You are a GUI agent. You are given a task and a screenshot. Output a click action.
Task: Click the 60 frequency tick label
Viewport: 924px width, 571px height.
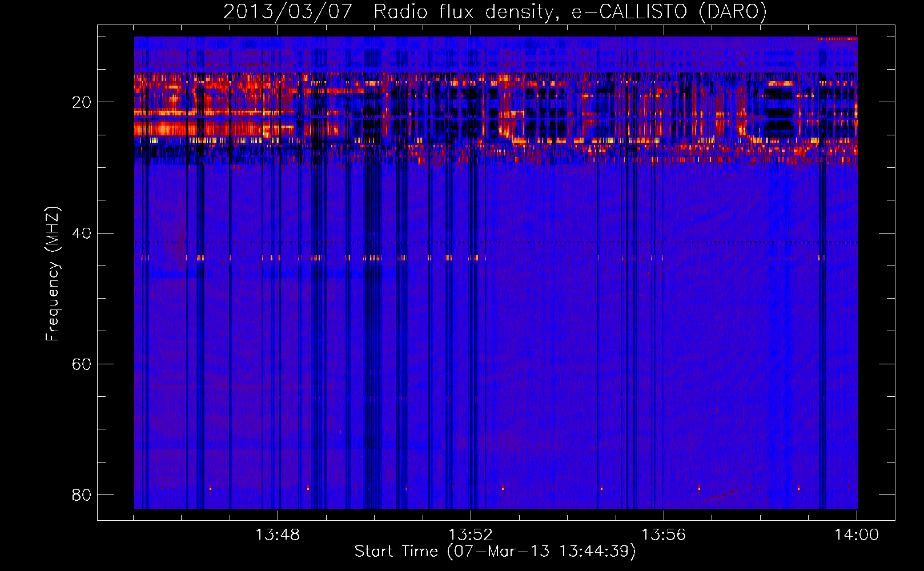(81, 364)
